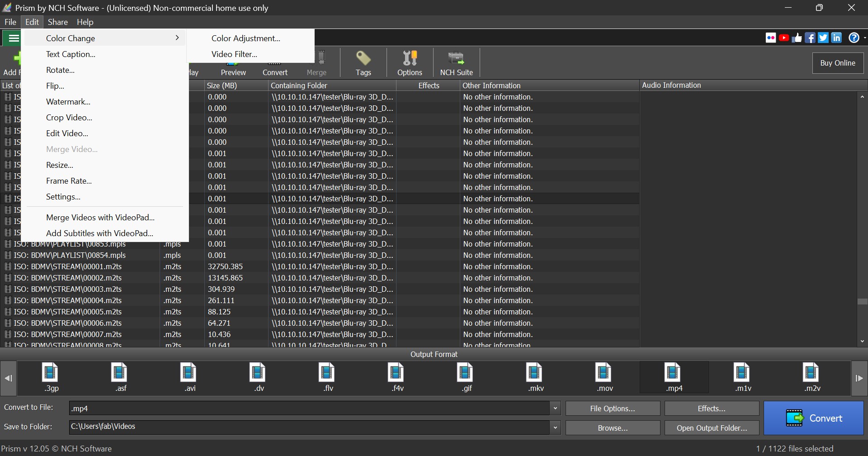Open Options from the toolbar
The image size is (868, 456).
(410, 62)
